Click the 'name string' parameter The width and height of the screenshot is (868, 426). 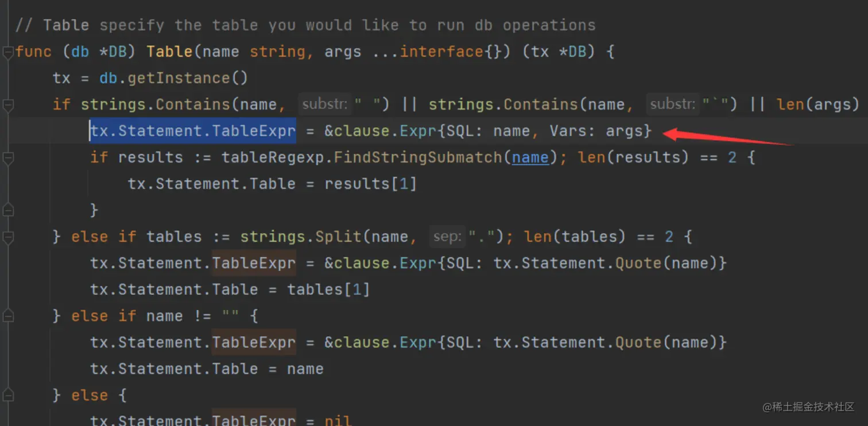coord(254,52)
